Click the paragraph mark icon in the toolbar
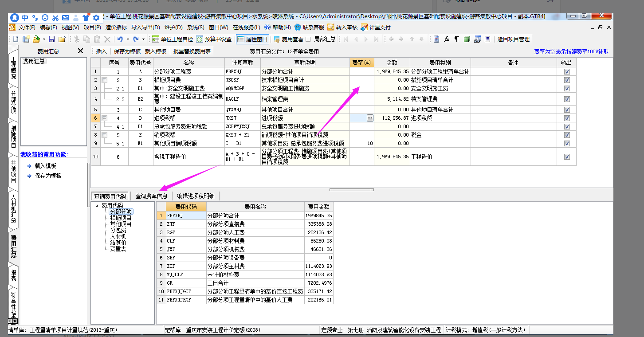The width and height of the screenshot is (644, 337). click(457, 39)
